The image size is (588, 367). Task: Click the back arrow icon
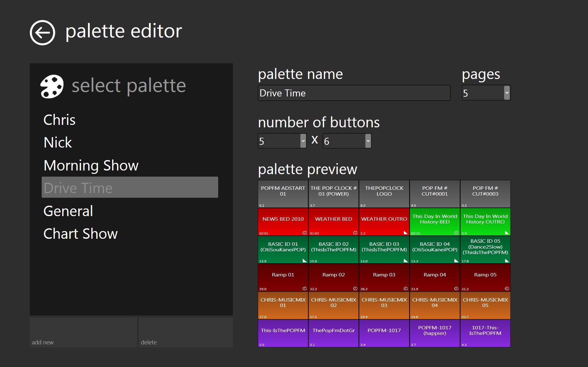pos(42,32)
